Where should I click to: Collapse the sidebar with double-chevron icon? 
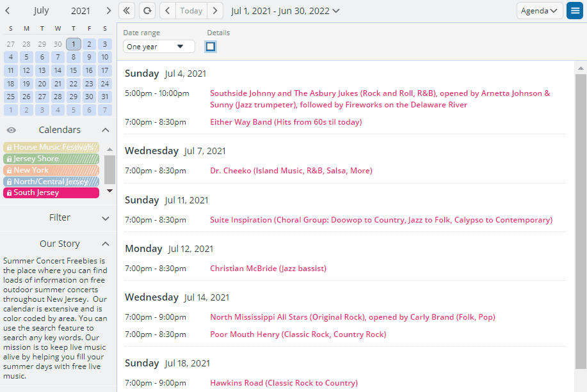(x=127, y=11)
